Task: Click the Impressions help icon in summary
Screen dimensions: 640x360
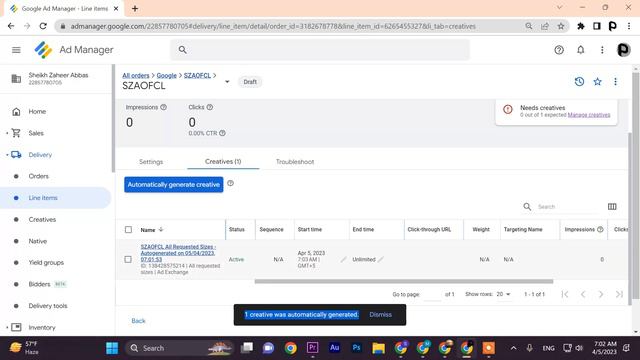Action: (163, 107)
